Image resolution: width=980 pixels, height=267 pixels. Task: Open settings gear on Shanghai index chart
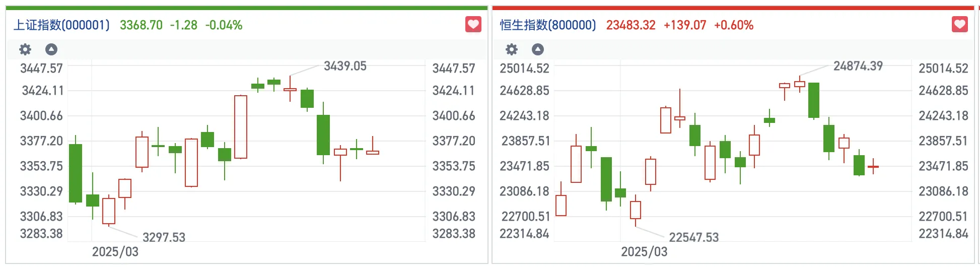tap(25, 49)
